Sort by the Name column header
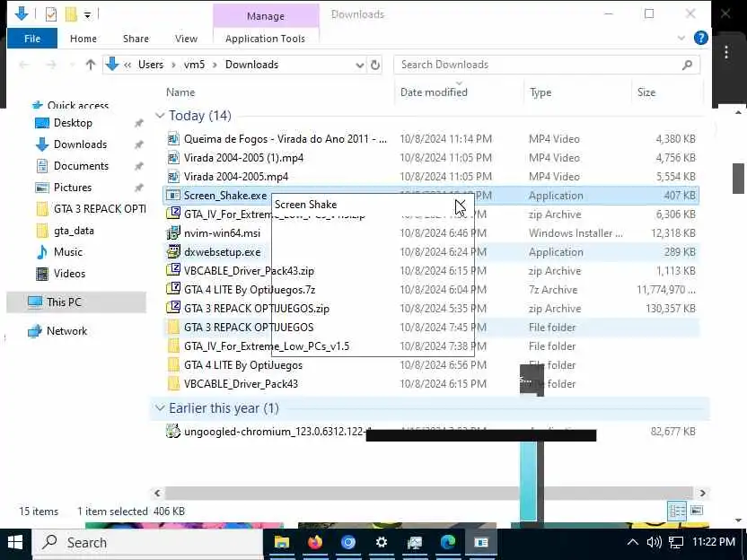This screenshot has height=560, width=747. pyautogui.click(x=180, y=92)
